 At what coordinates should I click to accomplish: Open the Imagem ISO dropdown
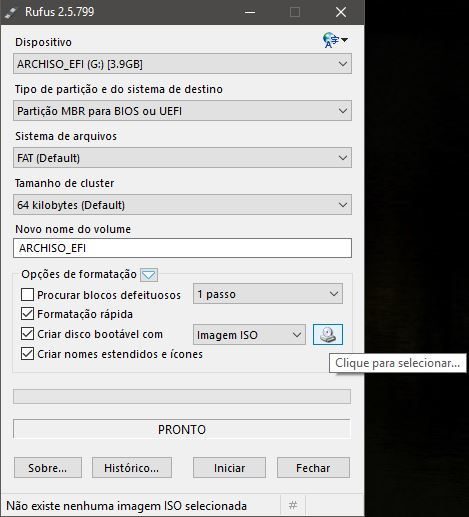[x=249, y=335]
